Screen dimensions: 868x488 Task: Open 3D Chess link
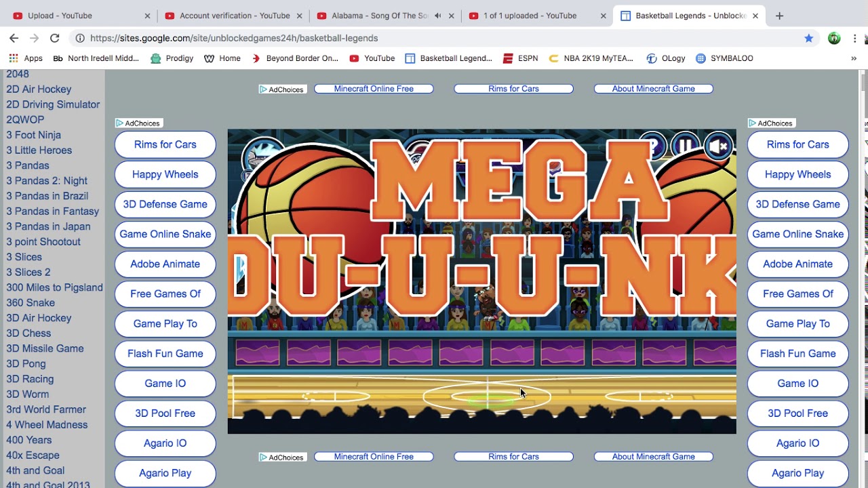tap(28, 333)
